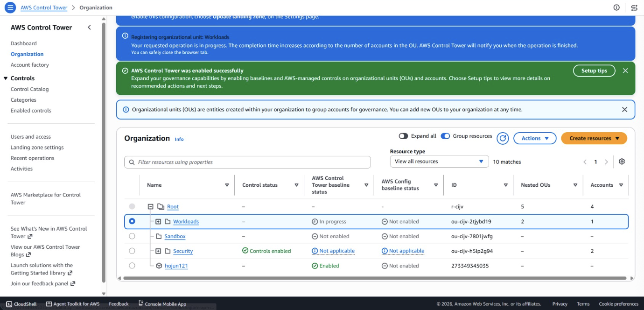Open Control Catalog in the sidebar
Screen dimensions: 644x310
30,89
